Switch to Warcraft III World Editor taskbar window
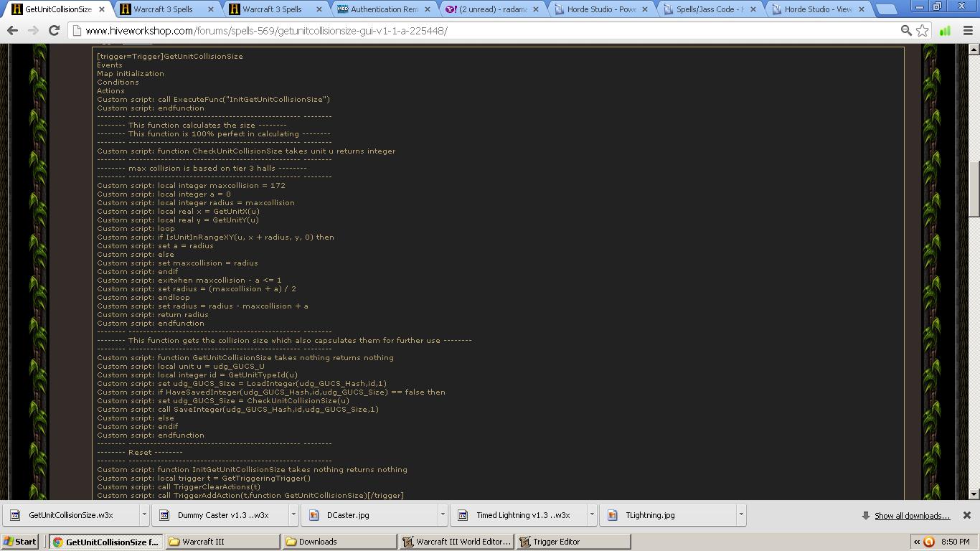This screenshot has height=551, width=980. click(457, 542)
